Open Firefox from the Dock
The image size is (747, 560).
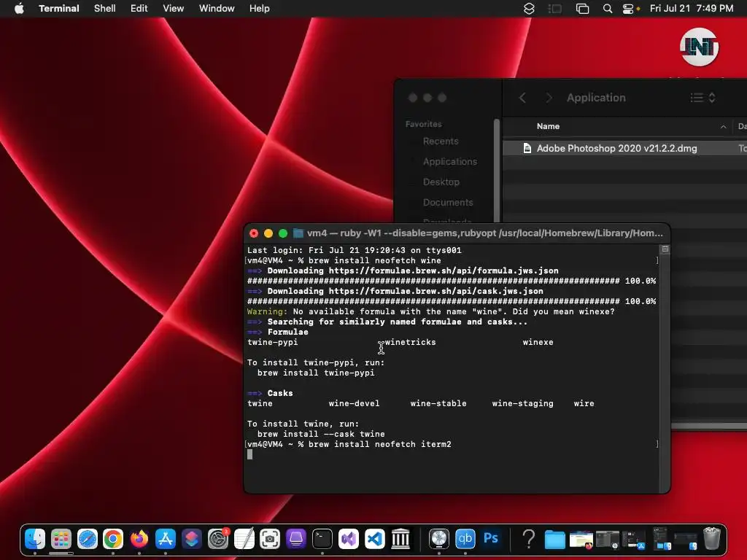coord(139,539)
